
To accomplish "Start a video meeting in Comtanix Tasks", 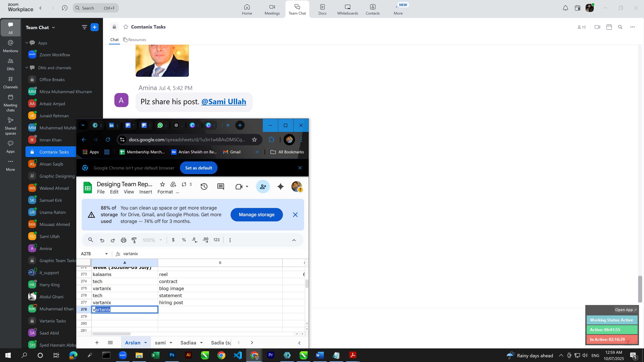I will pos(597,27).
